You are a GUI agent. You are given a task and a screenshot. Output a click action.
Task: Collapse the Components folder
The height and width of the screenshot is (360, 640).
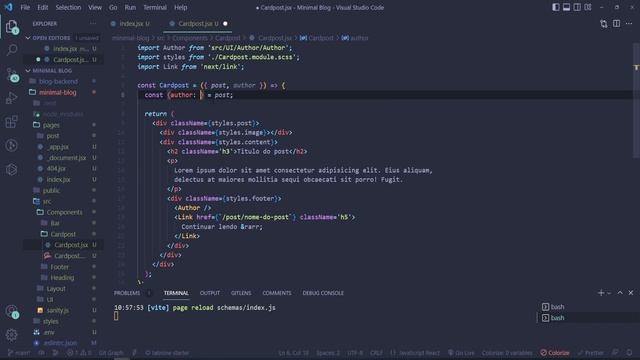64,212
